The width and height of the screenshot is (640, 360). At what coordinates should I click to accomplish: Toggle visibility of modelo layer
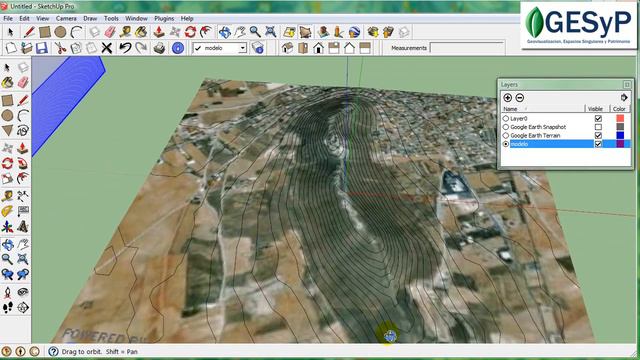598,144
